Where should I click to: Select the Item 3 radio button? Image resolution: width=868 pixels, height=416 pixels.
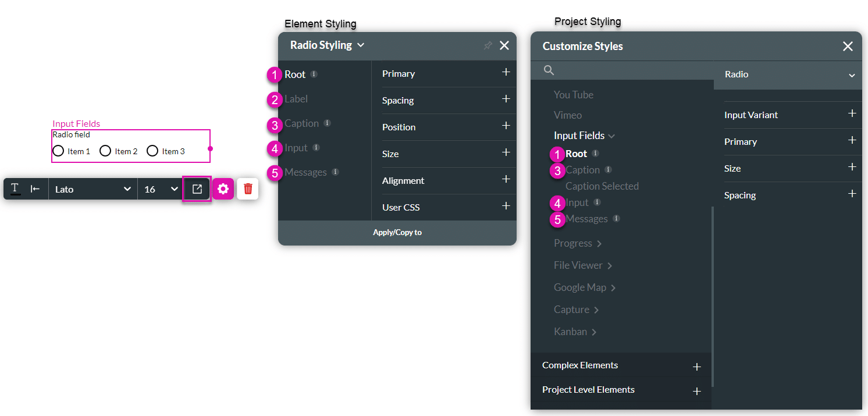152,151
